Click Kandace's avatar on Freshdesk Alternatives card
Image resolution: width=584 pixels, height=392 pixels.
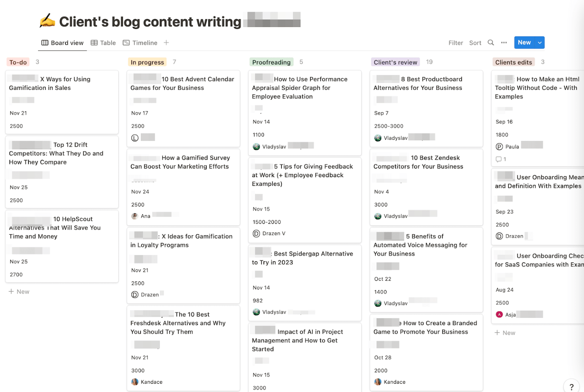pos(135,382)
